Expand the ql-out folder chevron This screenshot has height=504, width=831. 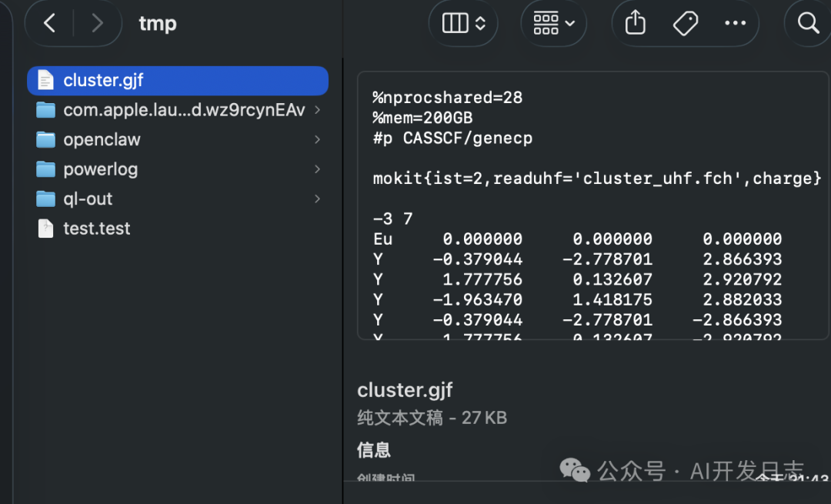317,199
